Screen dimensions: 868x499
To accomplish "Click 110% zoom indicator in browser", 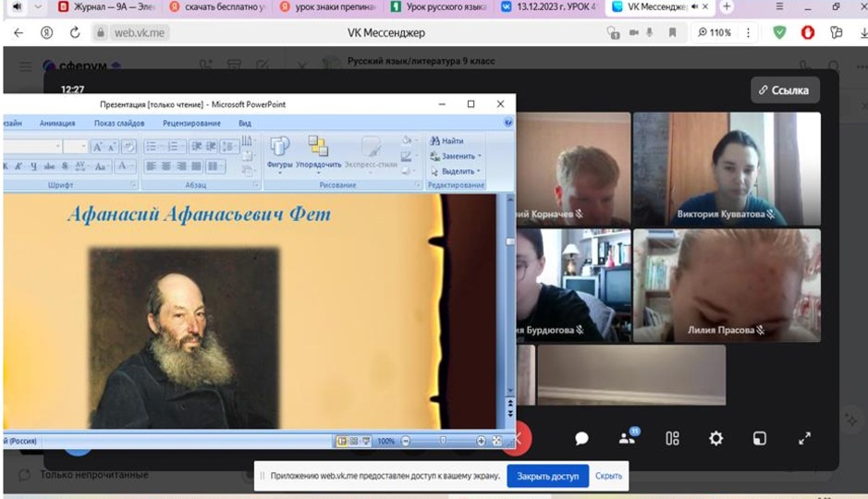I will coord(715,32).
